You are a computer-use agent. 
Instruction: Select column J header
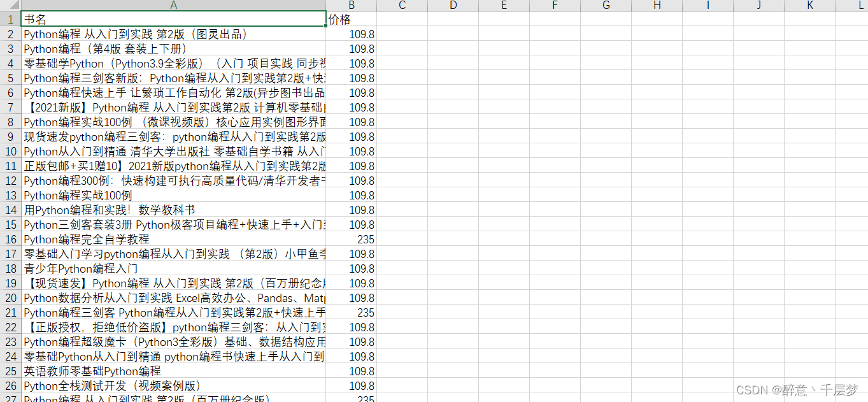(758, 5)
